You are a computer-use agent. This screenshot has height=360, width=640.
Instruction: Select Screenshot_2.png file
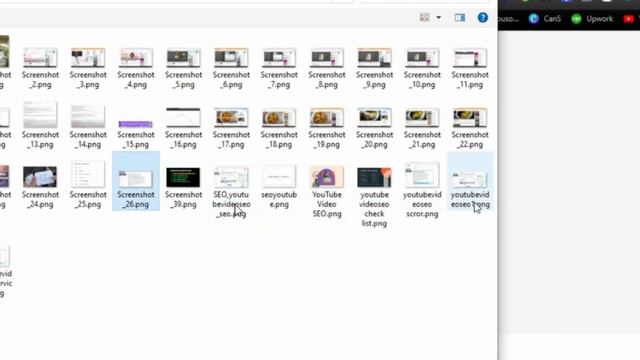40,68
